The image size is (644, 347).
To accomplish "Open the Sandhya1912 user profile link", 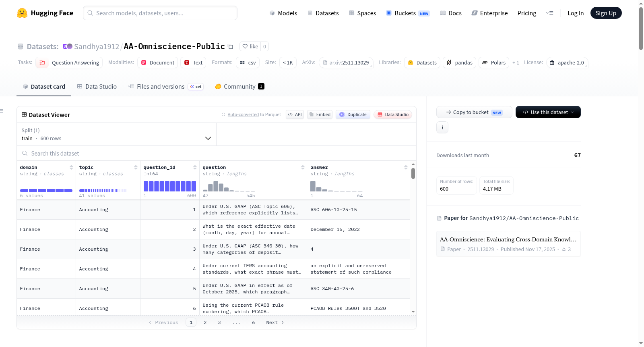I will pyautogui.click(x=97, y=46).
